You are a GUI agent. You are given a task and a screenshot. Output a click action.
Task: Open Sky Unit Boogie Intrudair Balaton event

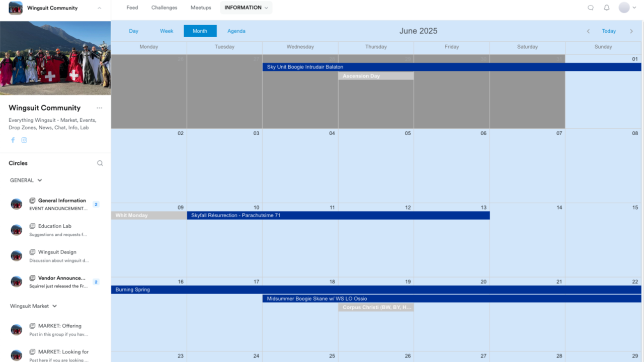[452, 67]
